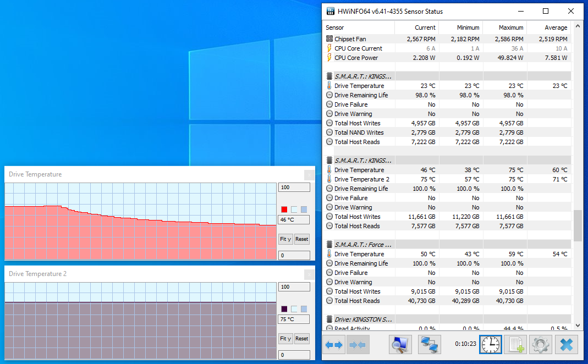This screenshot has width=588, height=364.
Task: Select the CPU Core Power row
Action: tap(447, 57)
